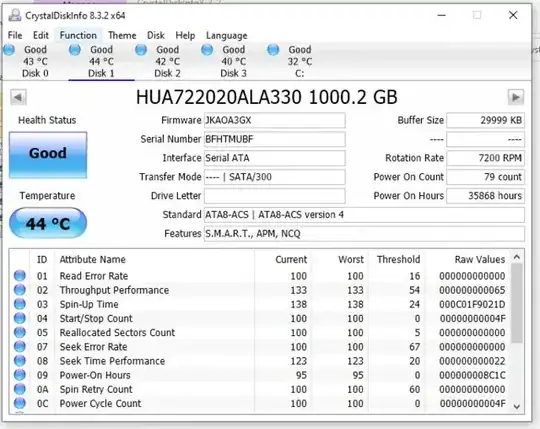Click status icon of Reallocated Sectors Count row
The image size is (540, 429).
tap(20, 332)
